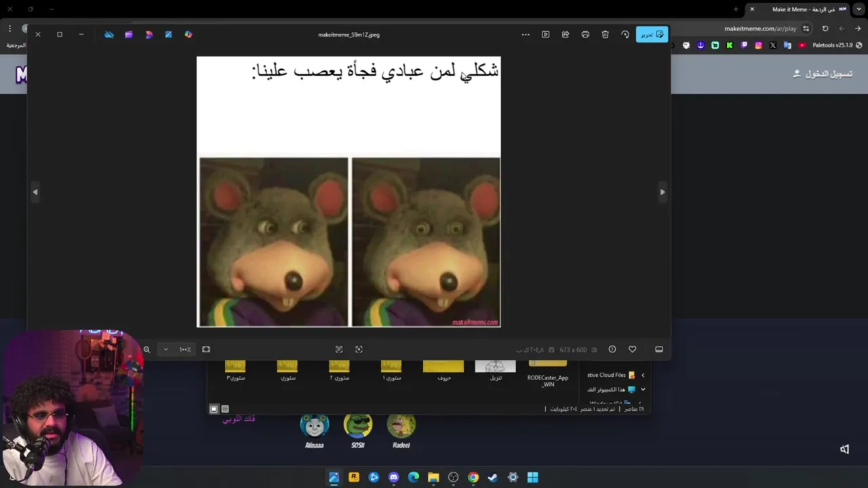Viewport: 868px width, 488px height.
Task: Open the ستوري ٢ folder in File Explorer
Action: (339, 371)
